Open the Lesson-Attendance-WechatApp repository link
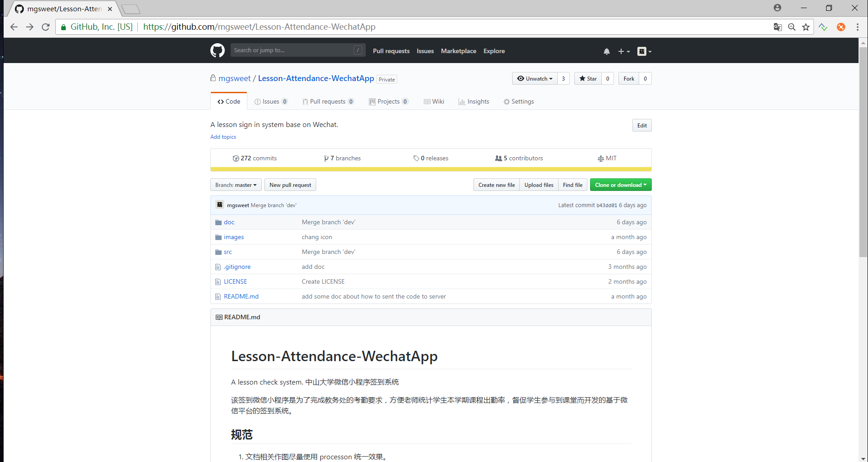 tap(316, 78)
